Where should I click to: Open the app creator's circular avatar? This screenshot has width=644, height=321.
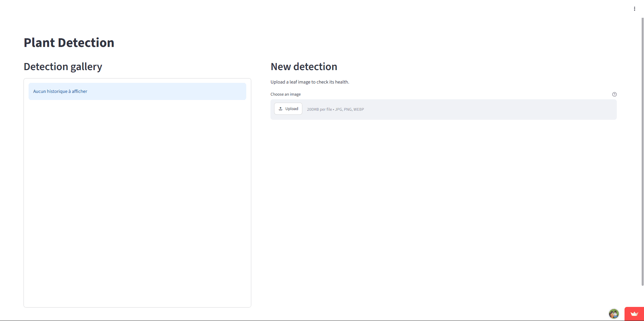[614, 314]
